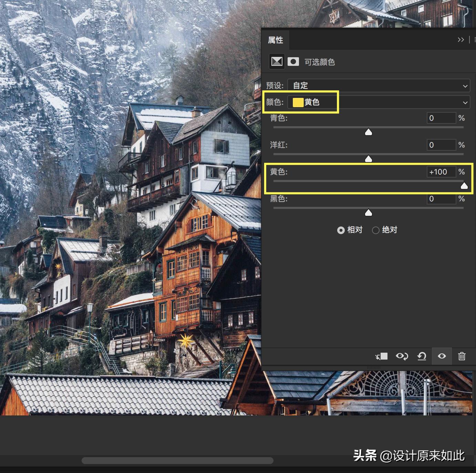
Task: Click the 青色 cyan slider handle
Action: (369, 132)
